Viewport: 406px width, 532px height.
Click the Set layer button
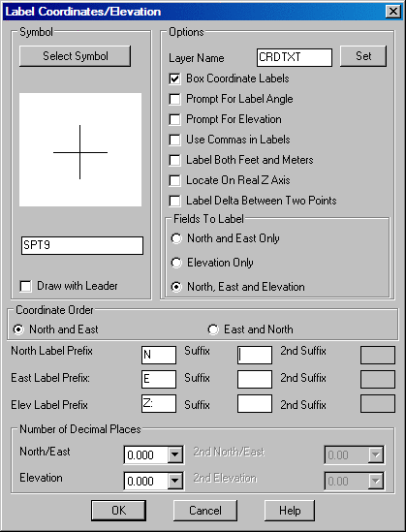[363, 56]
